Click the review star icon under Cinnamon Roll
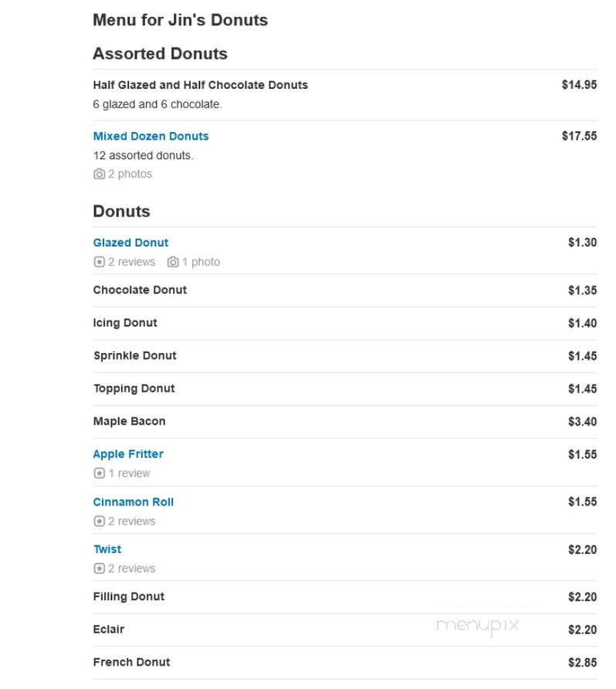The image size is (616, 689). [x=100, y=521]
